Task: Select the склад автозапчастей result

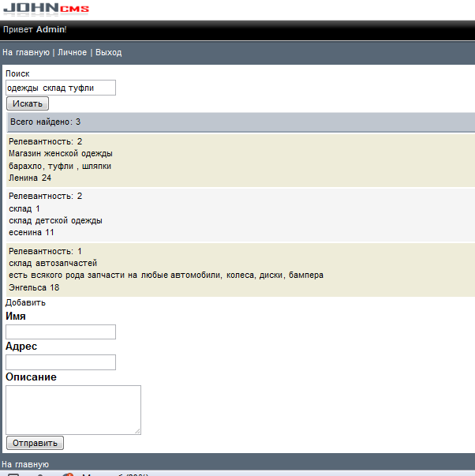Action: 53,263
